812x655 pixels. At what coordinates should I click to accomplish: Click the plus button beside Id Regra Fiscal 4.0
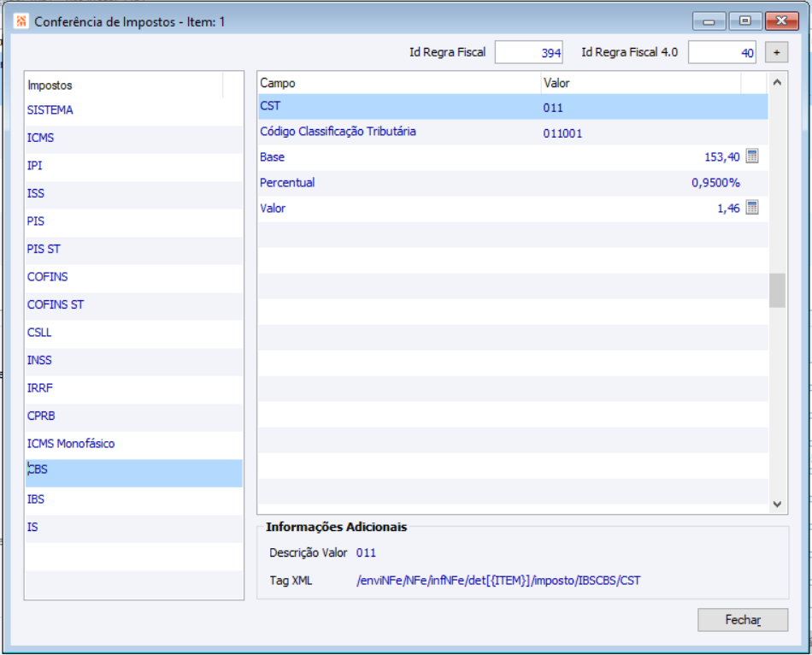tap(776, 52)
